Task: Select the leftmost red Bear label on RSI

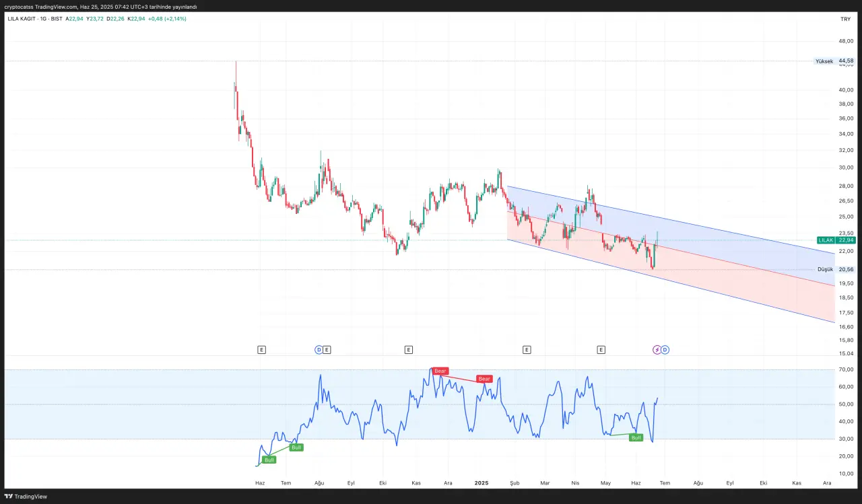Action: click(x=440, y=371)
